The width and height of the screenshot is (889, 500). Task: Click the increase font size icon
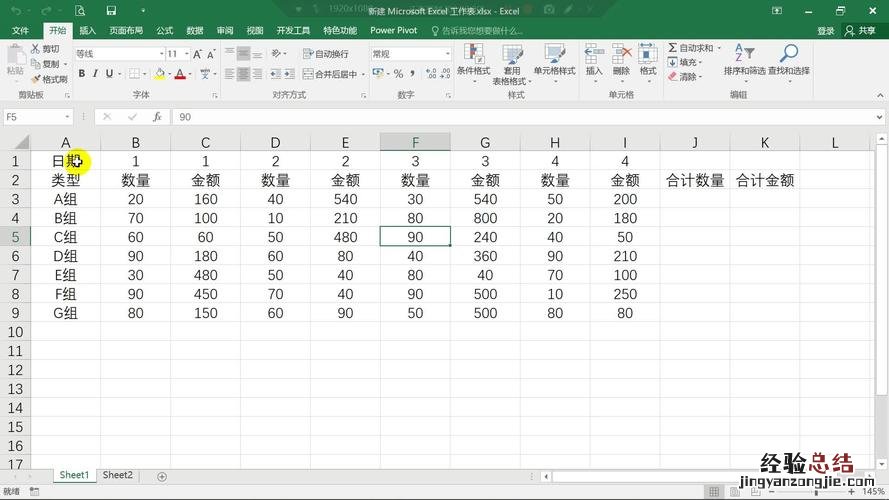click(197, 54)
